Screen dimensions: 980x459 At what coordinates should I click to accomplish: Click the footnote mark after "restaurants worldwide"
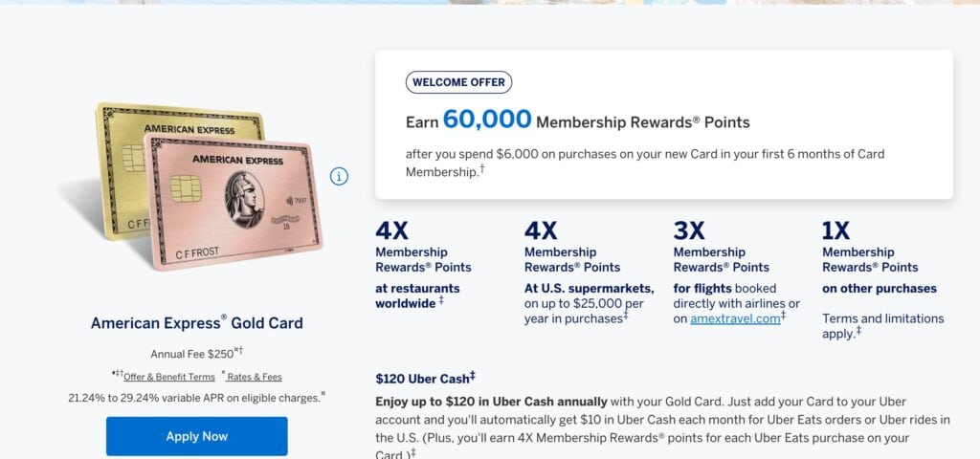tap(441, 301)
